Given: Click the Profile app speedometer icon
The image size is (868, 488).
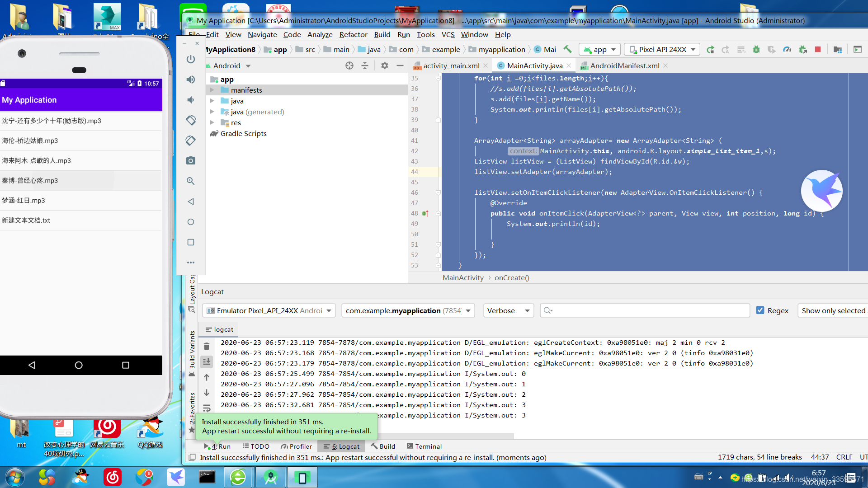Looking at the screenshot, I should [x=787, y=49].
